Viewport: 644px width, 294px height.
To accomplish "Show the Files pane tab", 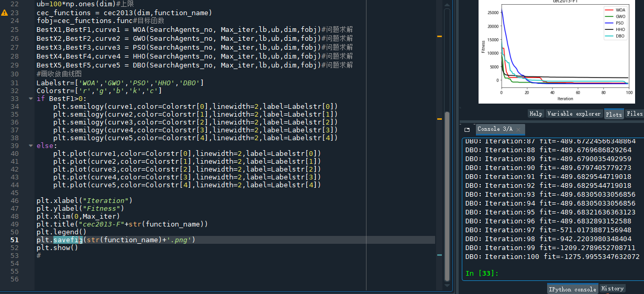I will (x=634, y=114).
